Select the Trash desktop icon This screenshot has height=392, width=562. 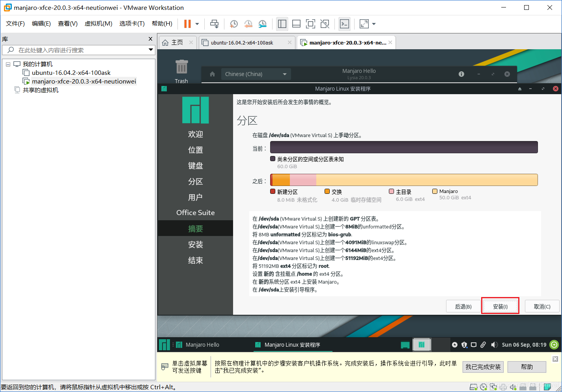pos(181,71)
